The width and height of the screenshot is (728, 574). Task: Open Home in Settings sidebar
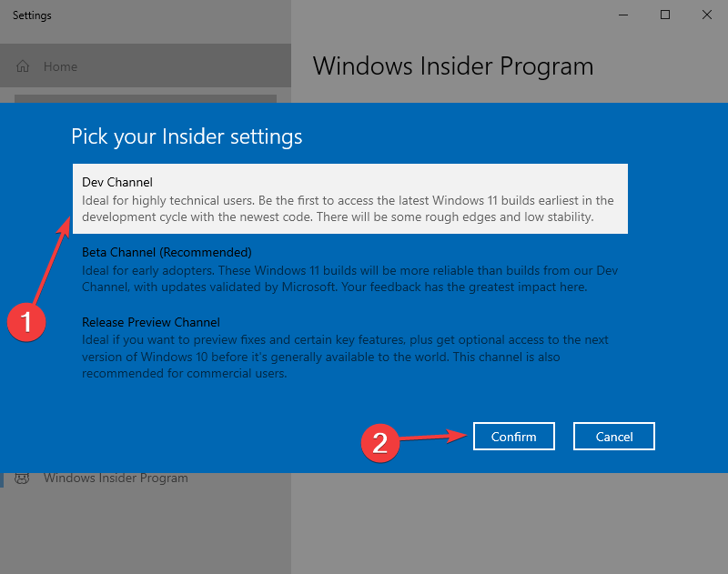pyautogui.click(x=146, y=65)
